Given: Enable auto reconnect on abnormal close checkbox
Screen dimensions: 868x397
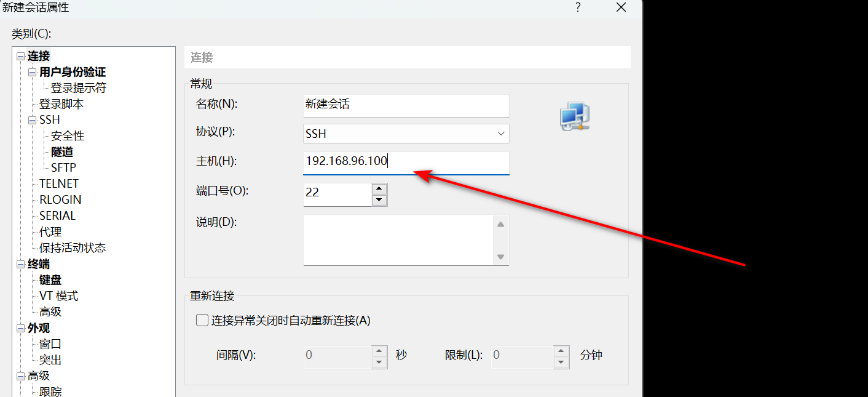Looking at the screenshot, I should (202, 320).
